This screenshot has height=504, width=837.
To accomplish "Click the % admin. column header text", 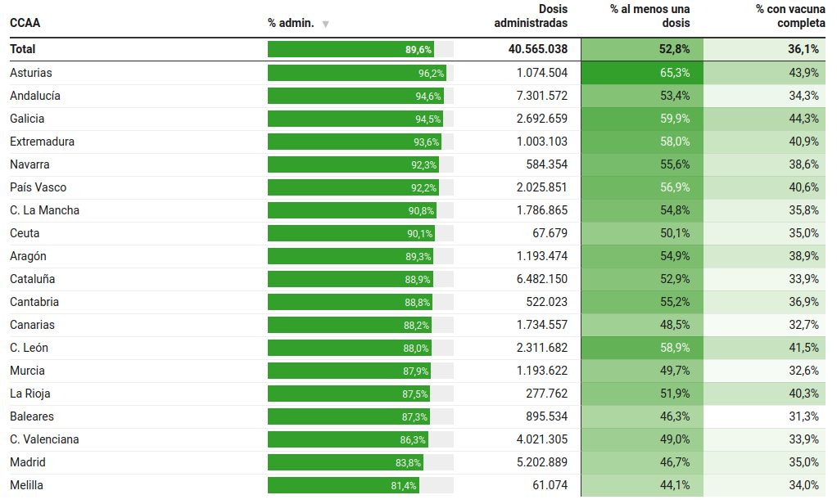I will 291,23.
